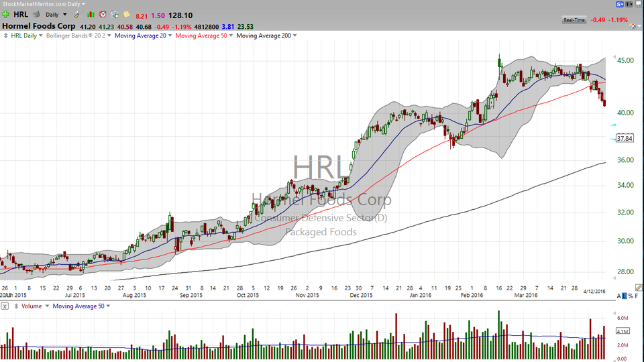Click the red 8.21 value
Image resolution: width=644 pixels, height=362 pixels.
[x=142, y=16]
